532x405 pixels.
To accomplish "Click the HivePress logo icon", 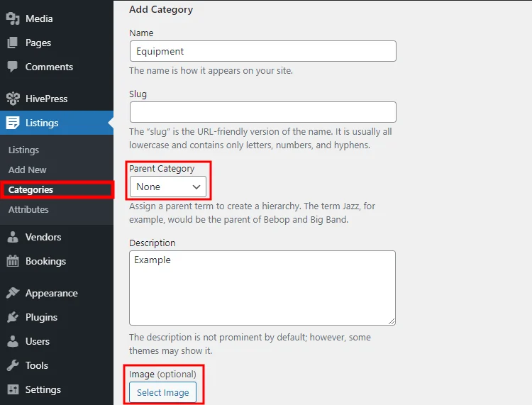I will point(13,99).
